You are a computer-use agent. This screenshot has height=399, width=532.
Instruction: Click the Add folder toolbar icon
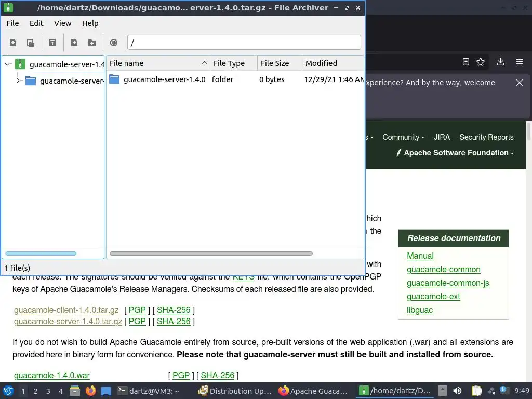(91, 43)
